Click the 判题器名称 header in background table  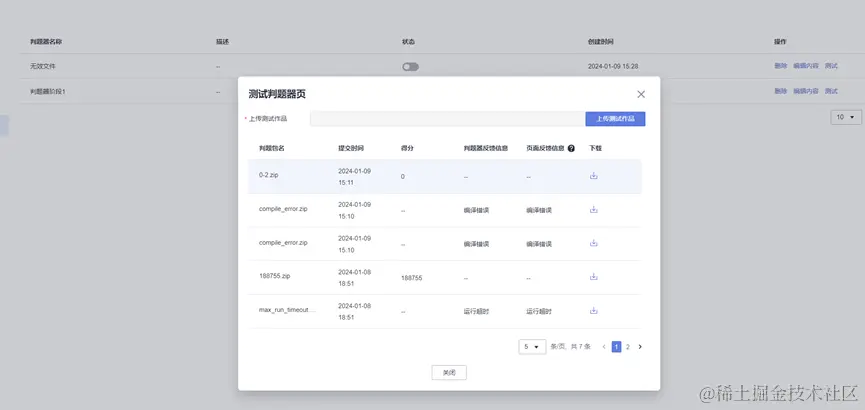[x=46, y=42]
